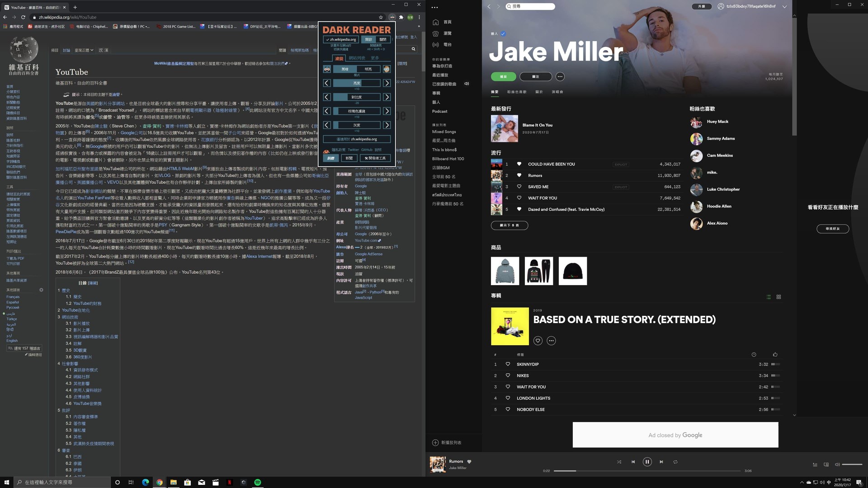Image resolution: width=868 pixels, height=488 pixels.
Task: Open the grey hoodie merchandise item
Action: [x=505, y=271]
